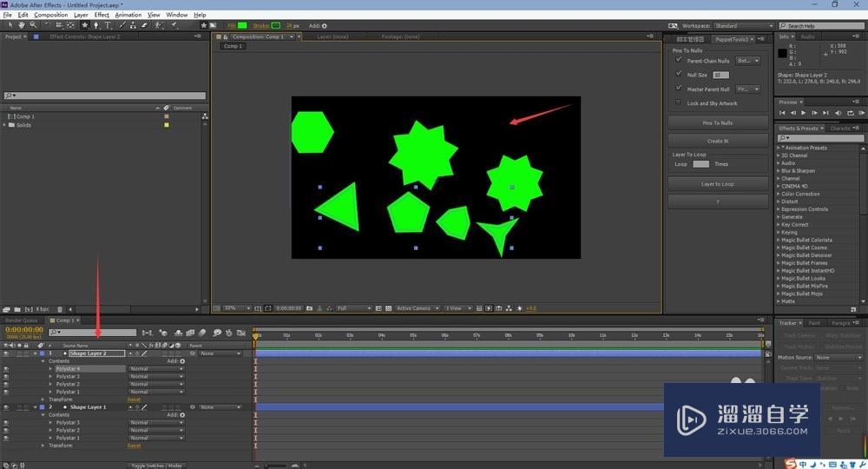The height and width of the screenshot is (469, 868).
Task: Select the Hand tool
Action: [21, 25]
